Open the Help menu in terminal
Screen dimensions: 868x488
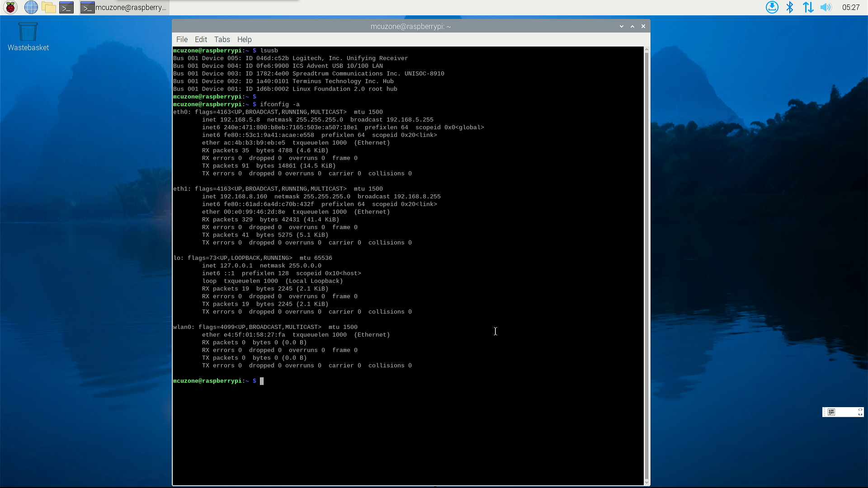tap(244, 39)
